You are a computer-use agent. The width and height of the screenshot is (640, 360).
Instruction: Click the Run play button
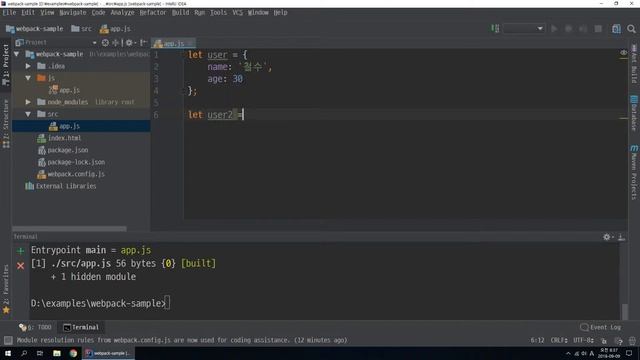coord(554,29)
